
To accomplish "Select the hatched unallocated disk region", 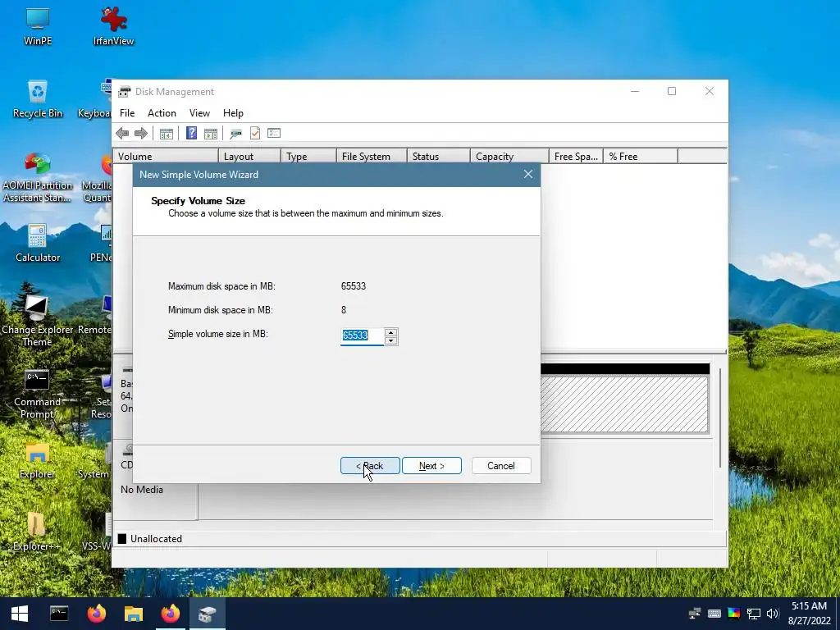I will tap(624, 404).
